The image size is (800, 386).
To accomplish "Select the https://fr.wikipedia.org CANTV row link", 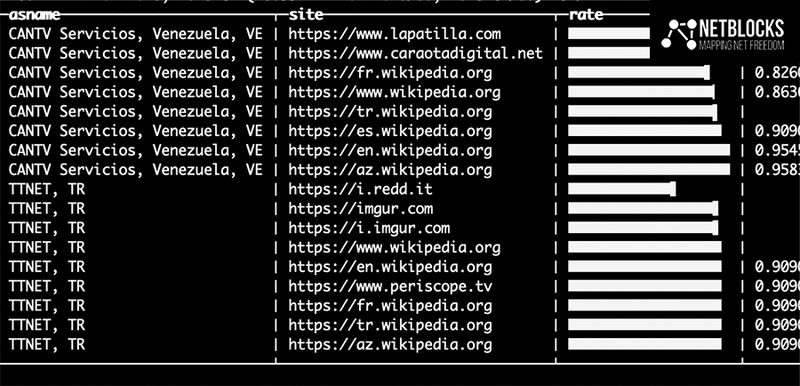I will tap(390, 73).
